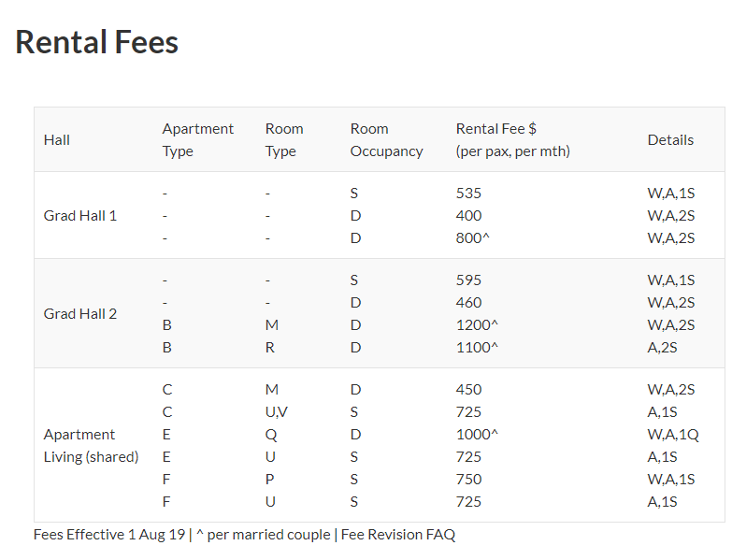Click the Fees Effective 1 Aug 19 note
732x560 pixels.
[109, 535]
